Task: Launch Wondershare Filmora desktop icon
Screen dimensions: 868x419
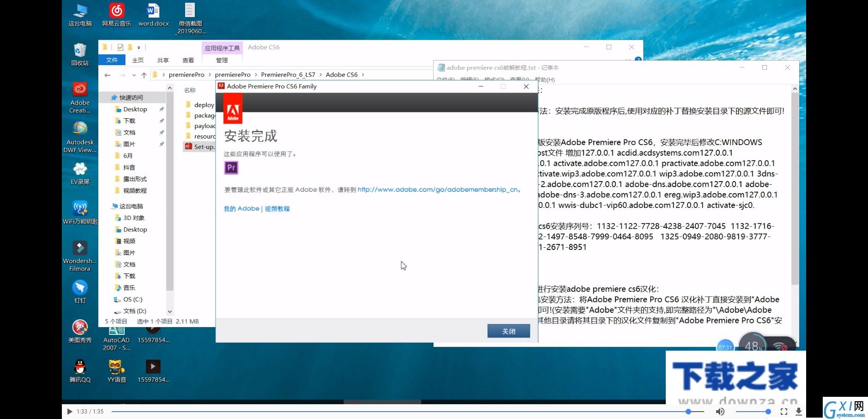Action: click(80, 256)
